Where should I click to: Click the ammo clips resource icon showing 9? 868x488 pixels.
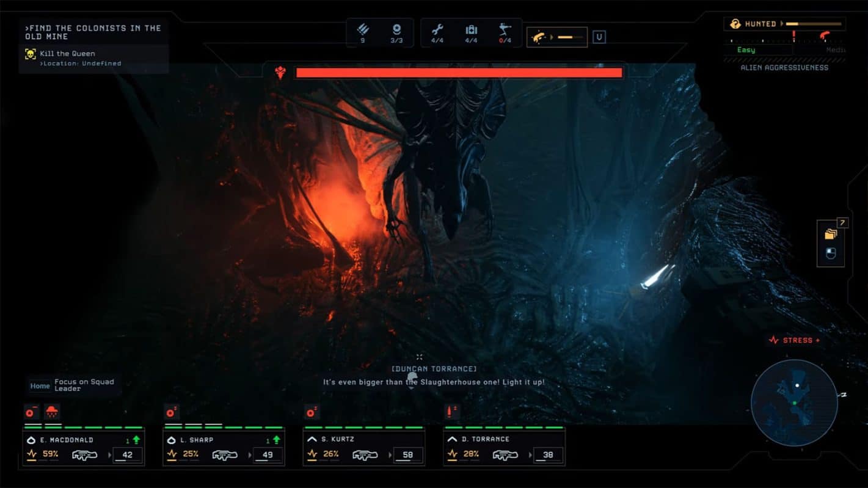point(363,29)
